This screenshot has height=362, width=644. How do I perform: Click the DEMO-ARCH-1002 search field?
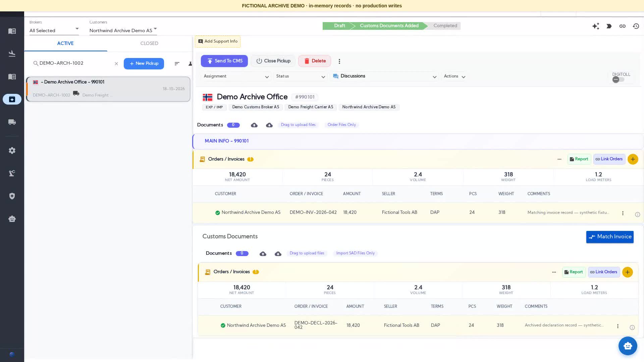(76, 63)
